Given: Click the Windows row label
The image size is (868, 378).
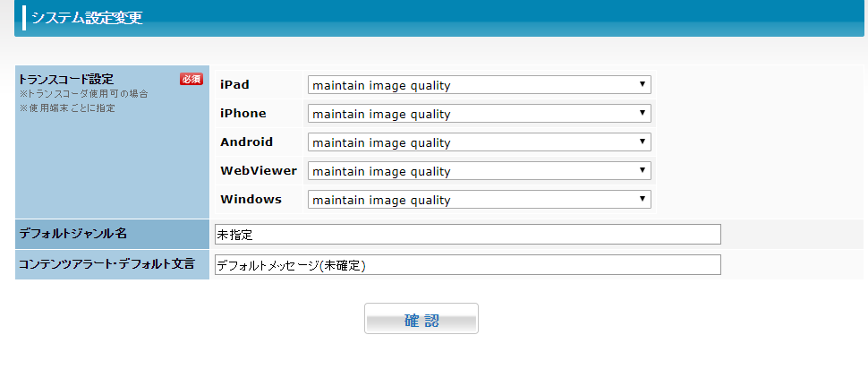Looking at the screenshot, I should coord(251,200).
